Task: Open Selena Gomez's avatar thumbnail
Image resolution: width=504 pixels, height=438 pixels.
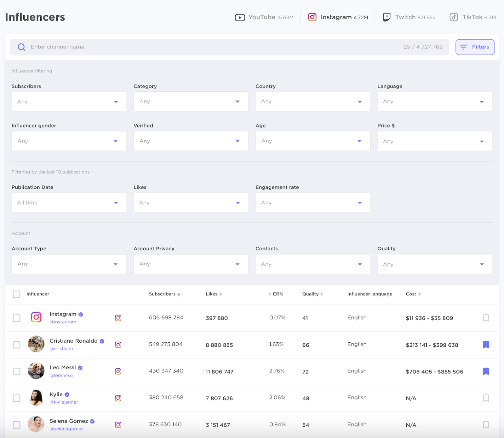Action: [x=36, y=424]
